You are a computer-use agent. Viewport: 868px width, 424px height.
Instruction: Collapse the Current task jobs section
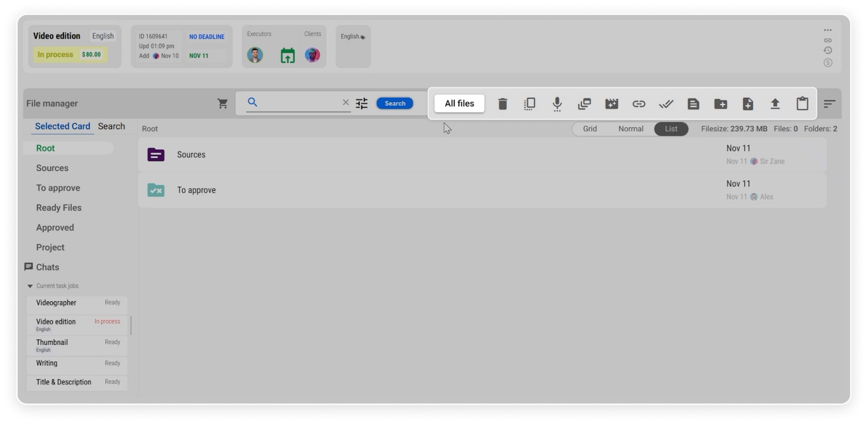pyautogui.click(x=30, y=286)
